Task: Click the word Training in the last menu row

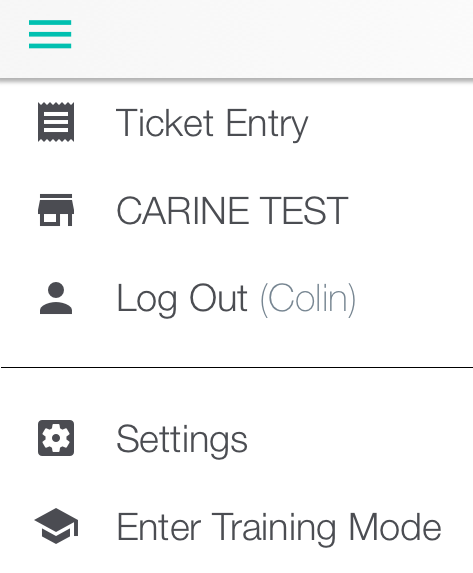Action: tap(274, 529)
